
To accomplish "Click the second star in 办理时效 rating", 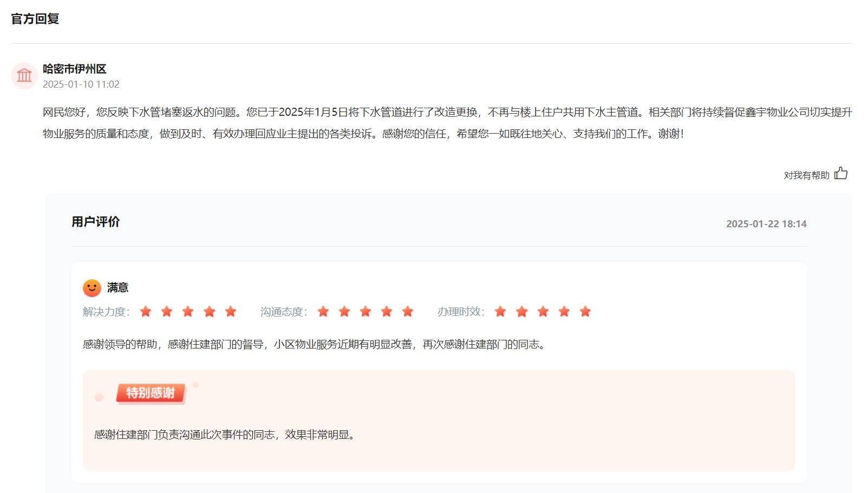I will point(522,312).
